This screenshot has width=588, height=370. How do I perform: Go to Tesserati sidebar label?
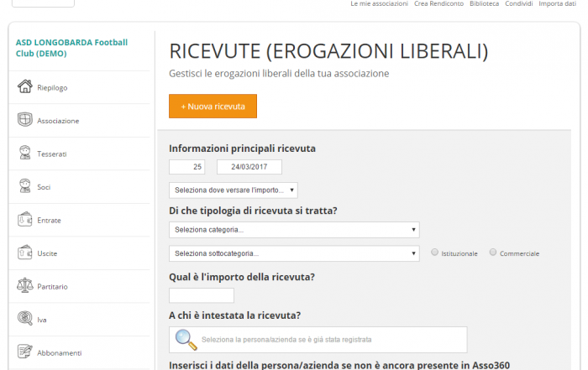tap(52, 154)
